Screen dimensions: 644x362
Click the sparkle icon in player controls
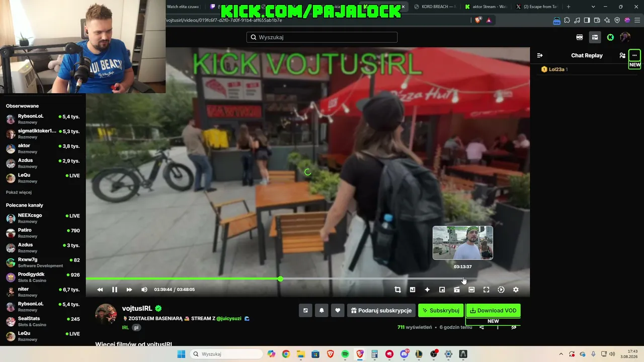coord(427,290)
